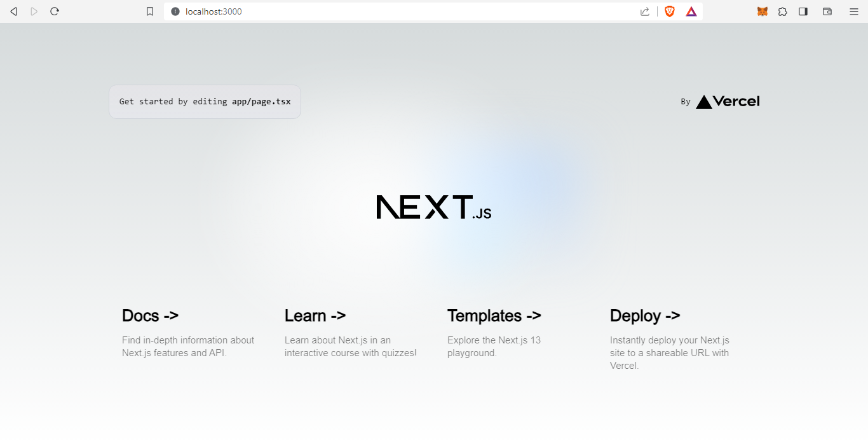Open the share icon in address bar
Viewport: 868px width, 442px height.
(645, 11)
